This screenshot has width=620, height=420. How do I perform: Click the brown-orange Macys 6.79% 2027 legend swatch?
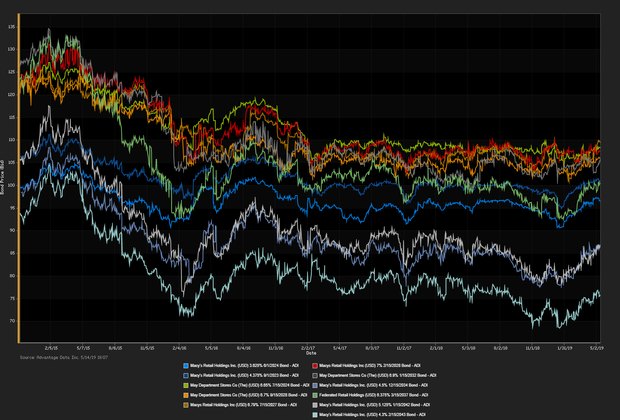coord(186,405)
